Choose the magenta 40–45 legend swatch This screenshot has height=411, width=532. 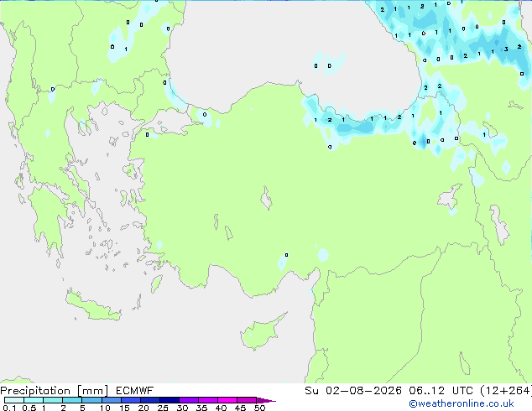click(x=227, y=400)
